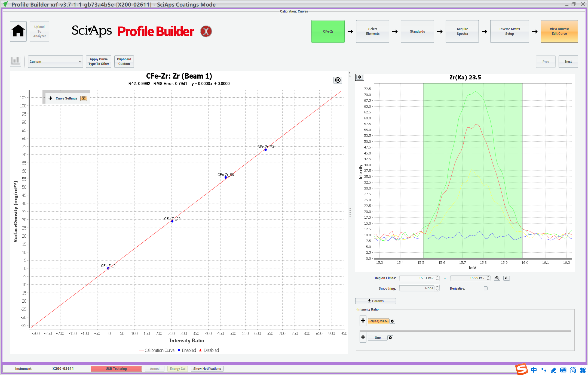Go to Select Elements step
This screenshot has height=375, width=588.
373,31
